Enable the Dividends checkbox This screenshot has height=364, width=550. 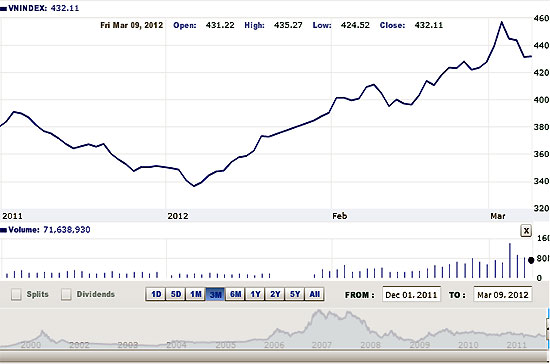pyautogui.click(x=66, y=294)
